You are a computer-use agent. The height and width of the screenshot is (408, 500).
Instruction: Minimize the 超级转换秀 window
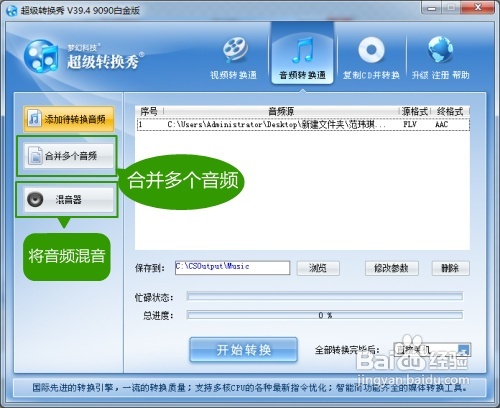pos(432,8)
